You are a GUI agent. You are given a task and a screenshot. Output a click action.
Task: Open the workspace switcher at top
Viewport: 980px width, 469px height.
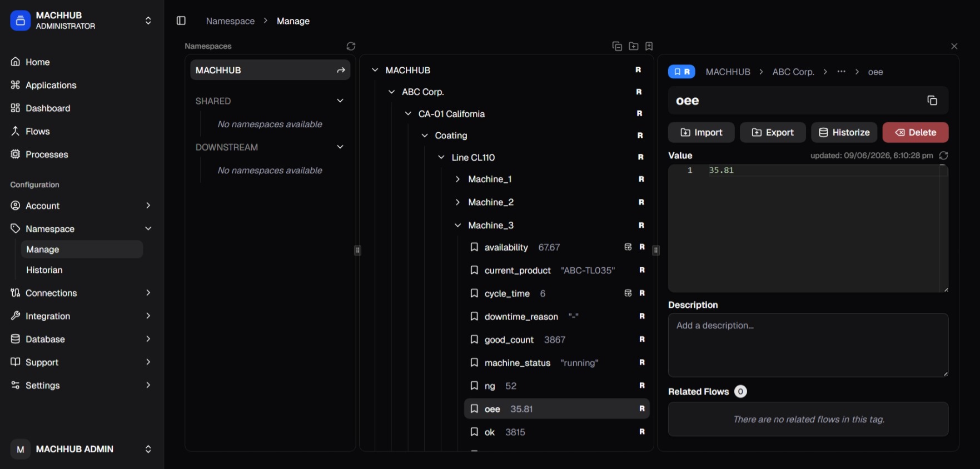tap(81, 21)
